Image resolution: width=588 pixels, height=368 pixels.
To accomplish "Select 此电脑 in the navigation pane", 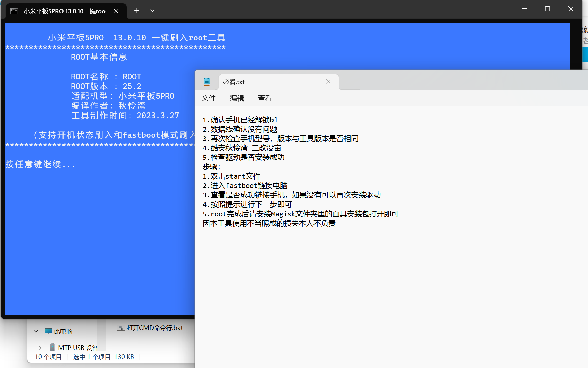I will coord(63,331).
